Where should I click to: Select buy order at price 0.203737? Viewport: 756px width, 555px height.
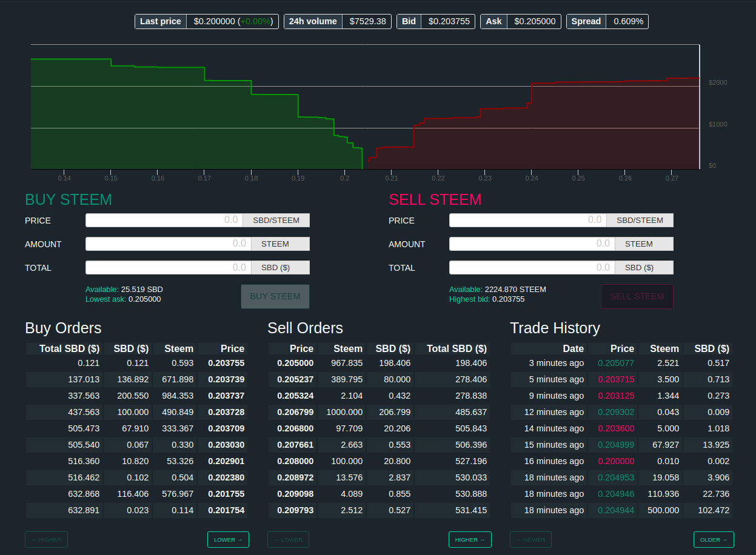pos(135,396)
